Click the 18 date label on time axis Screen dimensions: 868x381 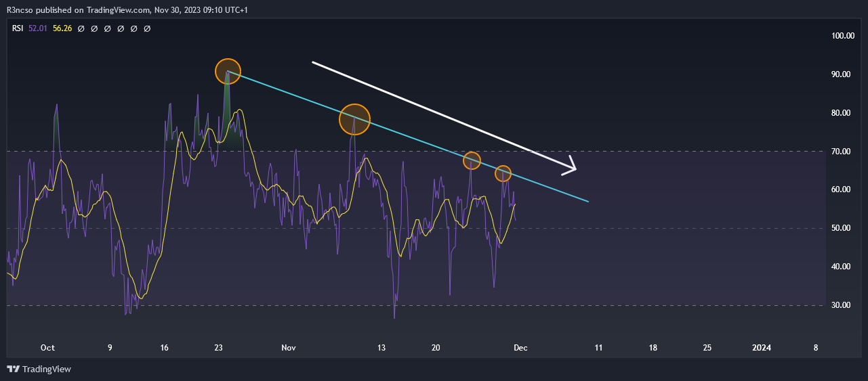coord(653,348)
